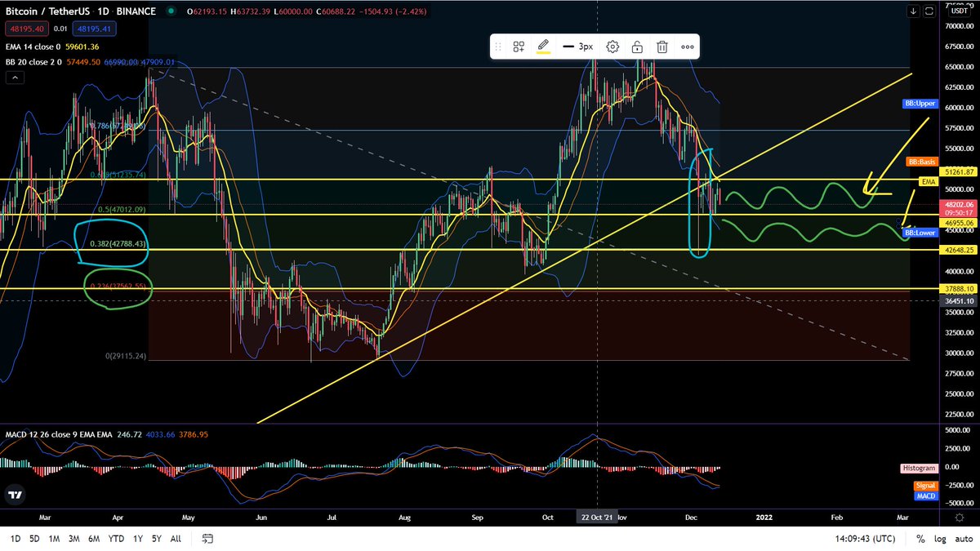Image resolution: width=980 pixels, height=551 pixels.
Task: Click the TradingView logo
Action: (14, 495)
